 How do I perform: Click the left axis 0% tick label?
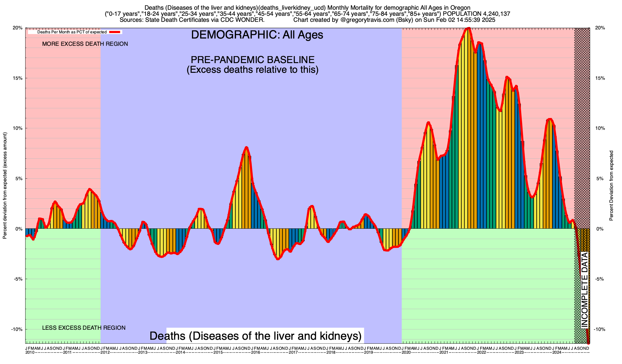(x=19, y=229)
